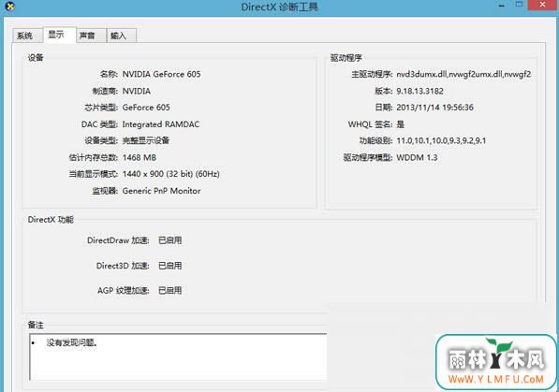Click the 驱动程序 group label
Image resolution: width=559 pixels, height=392 pixels.
click(x=346, y=58)
